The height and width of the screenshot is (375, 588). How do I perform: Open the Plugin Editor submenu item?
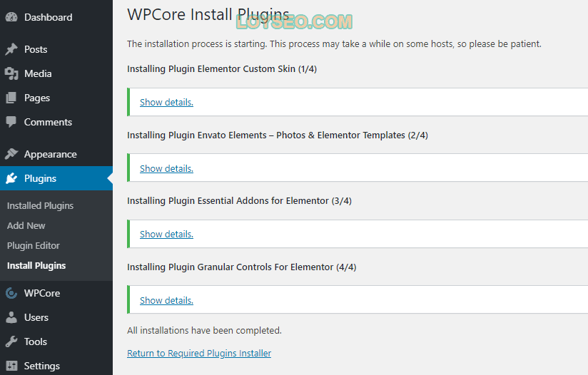click(x=33, y=246)
